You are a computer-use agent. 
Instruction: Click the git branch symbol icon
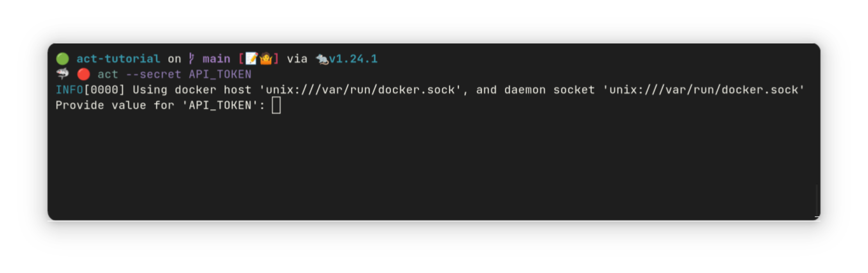coord(191,59)
